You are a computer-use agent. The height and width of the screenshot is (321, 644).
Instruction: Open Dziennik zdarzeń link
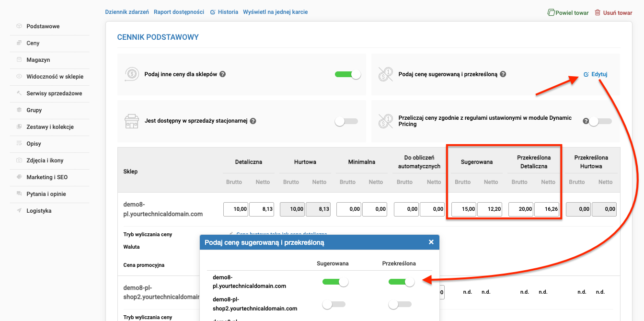[127, 12]
